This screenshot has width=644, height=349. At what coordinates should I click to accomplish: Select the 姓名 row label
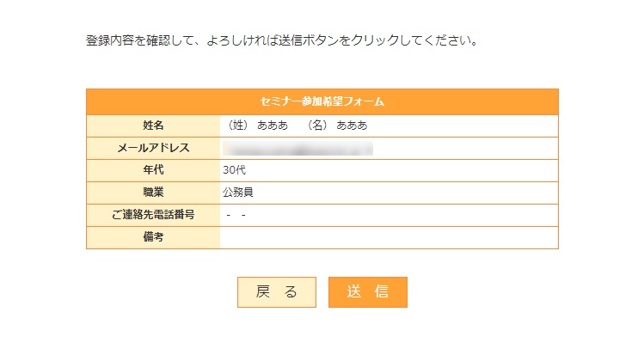(153, 126)
